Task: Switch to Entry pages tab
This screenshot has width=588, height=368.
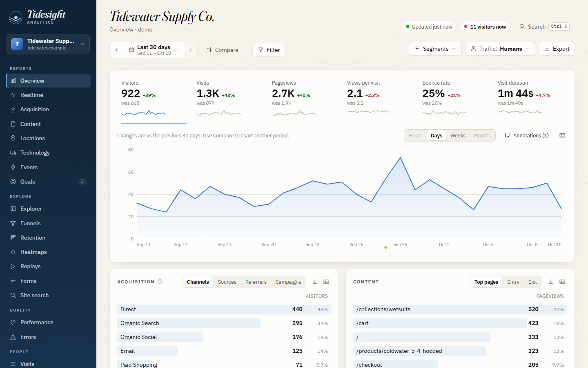Action: [513, 282]
